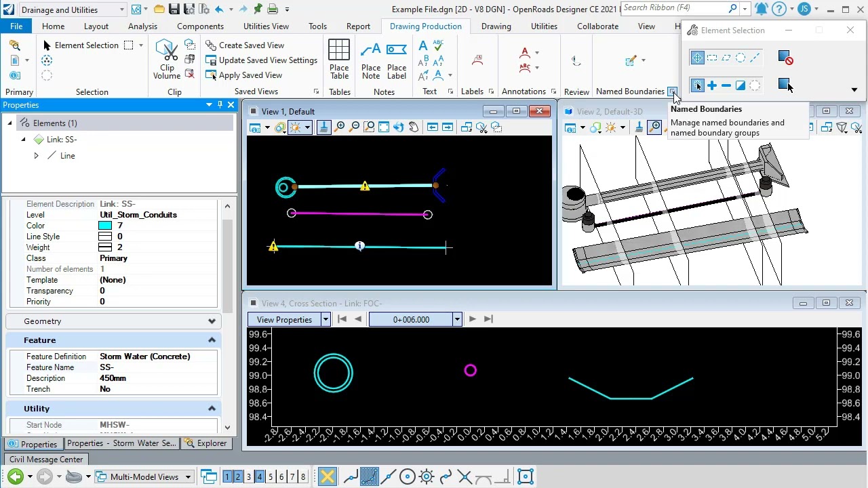Viewport: 868px width, 488px height.
Task: Click Create Saved View
Action: point(245,45)
